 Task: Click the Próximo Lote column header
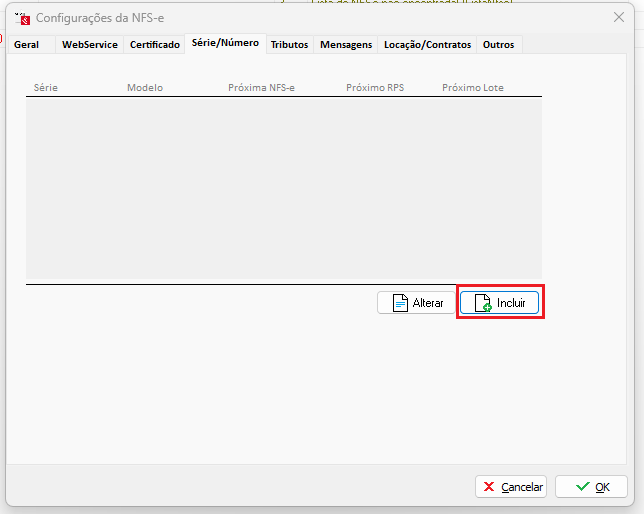(473, 88)
